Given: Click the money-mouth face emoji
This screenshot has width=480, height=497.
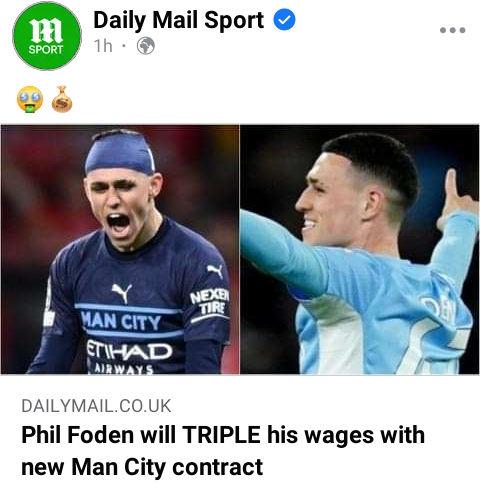Looking at the screenshot, I should tap(30, 100).
